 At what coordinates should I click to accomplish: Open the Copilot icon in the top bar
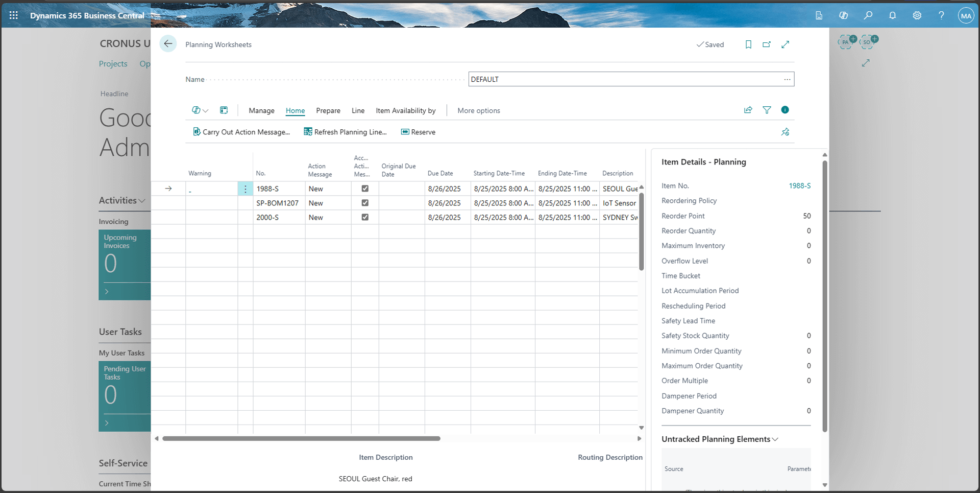point(844,15)
